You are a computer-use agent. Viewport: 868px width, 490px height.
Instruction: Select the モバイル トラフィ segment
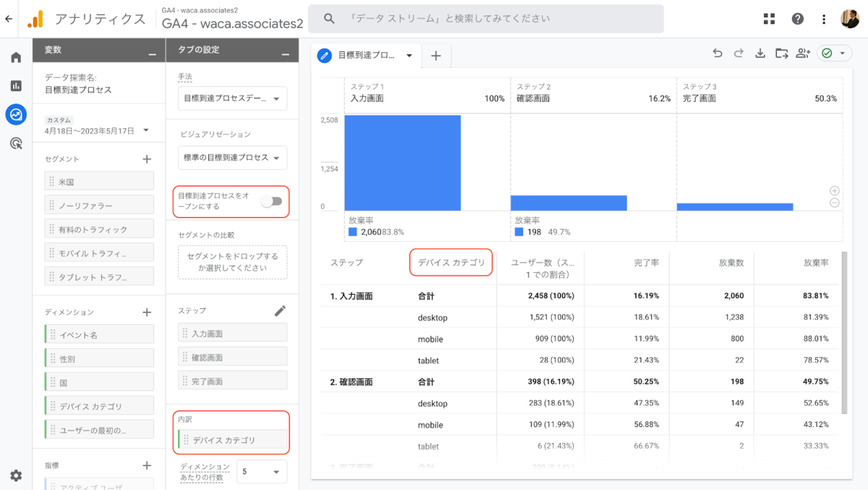coord(99,253)
